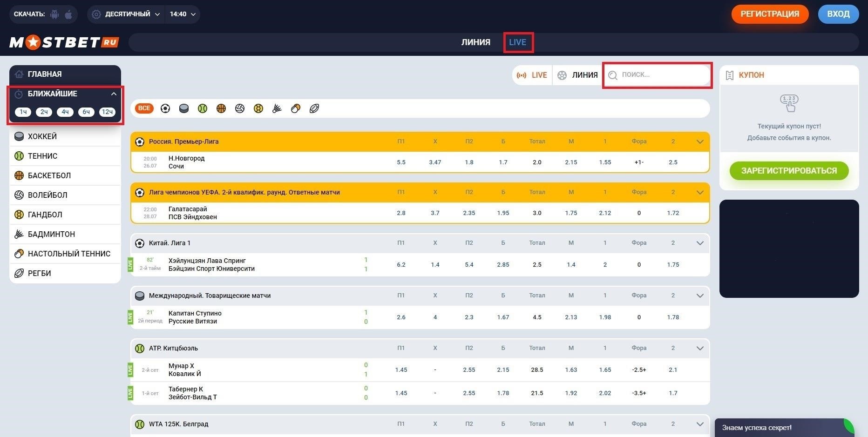This screenshot has width=868, height=437.
Task: Select the 6ч upcoming time filter
Action: 86,112
